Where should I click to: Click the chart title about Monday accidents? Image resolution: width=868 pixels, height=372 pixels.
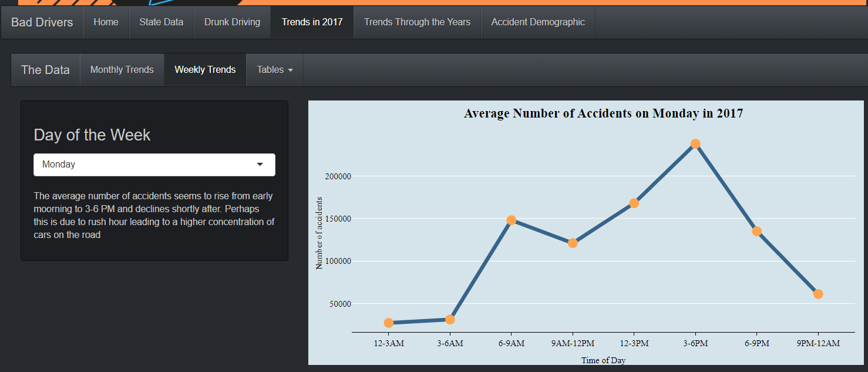[x=603, y=113]
